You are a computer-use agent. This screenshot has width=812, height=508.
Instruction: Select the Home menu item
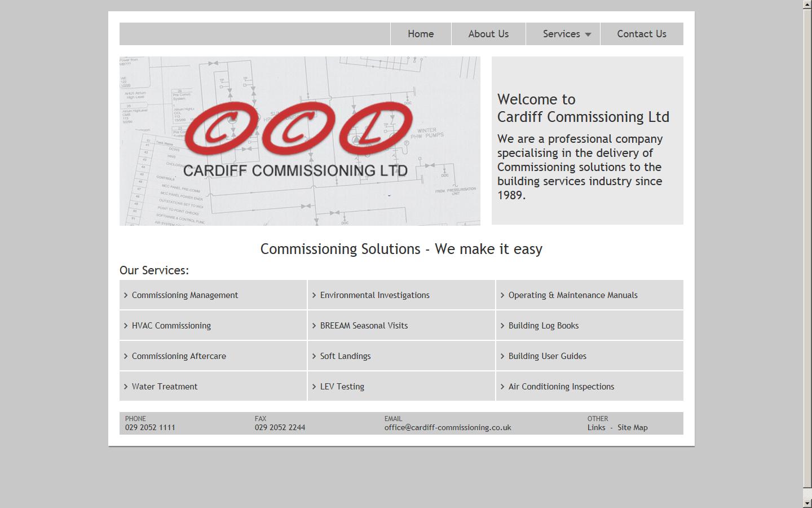[420, 34]
